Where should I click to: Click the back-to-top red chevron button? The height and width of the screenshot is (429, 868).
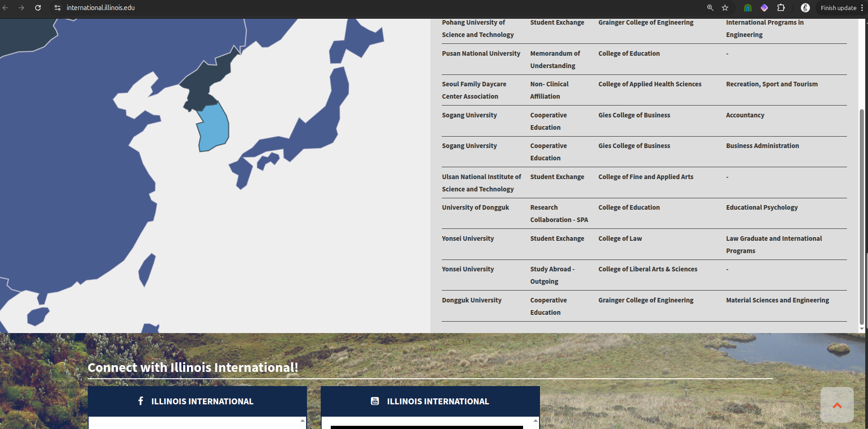pyautogui.click(x=837, y=405)
